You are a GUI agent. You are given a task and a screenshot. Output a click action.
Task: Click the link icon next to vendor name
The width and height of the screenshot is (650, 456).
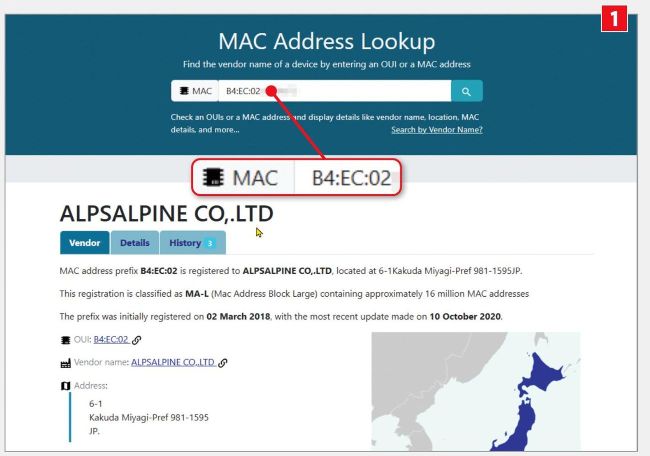pyautogui.click(x=223, y=363)
